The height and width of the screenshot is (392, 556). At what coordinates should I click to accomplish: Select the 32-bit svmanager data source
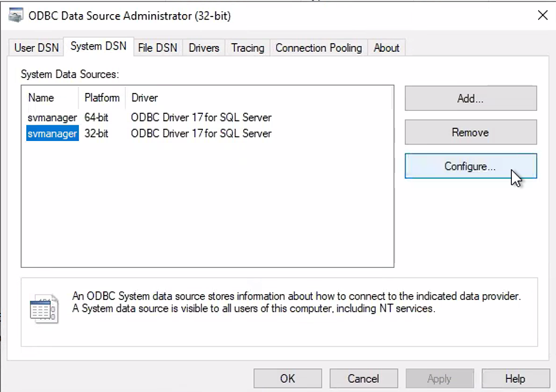pyautogui.click(x=52, y=133)
